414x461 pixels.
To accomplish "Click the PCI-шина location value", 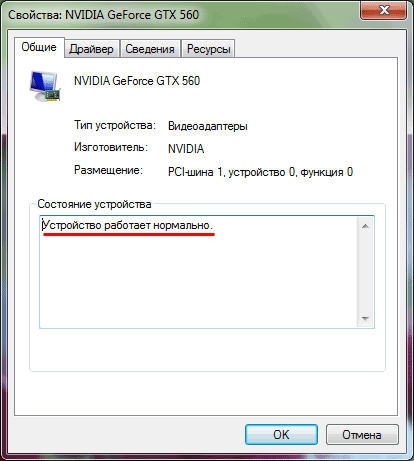I will point(260,172).
